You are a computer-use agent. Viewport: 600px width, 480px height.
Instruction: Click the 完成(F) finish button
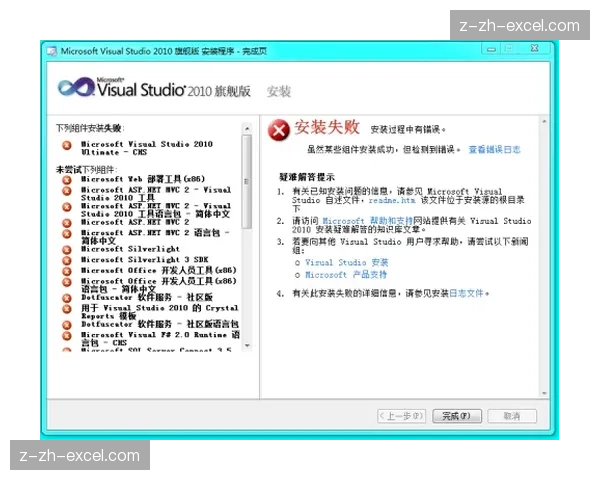pyautogui.click(x=457, y=416)
